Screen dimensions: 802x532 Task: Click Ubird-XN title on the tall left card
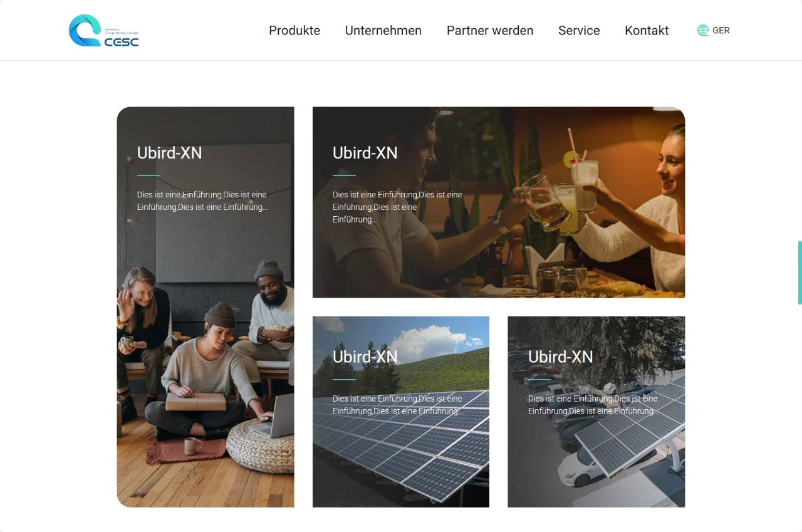point(170,153)
